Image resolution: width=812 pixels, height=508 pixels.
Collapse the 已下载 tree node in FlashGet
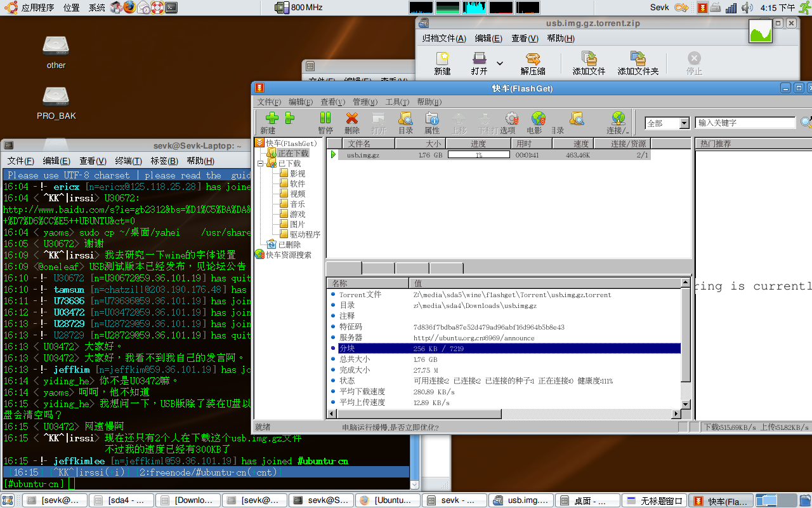click(261, 163)
